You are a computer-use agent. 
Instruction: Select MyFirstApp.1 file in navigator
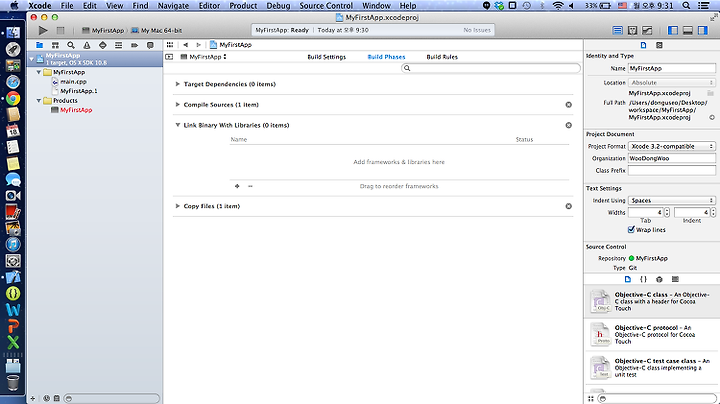[x=79, y=91]
